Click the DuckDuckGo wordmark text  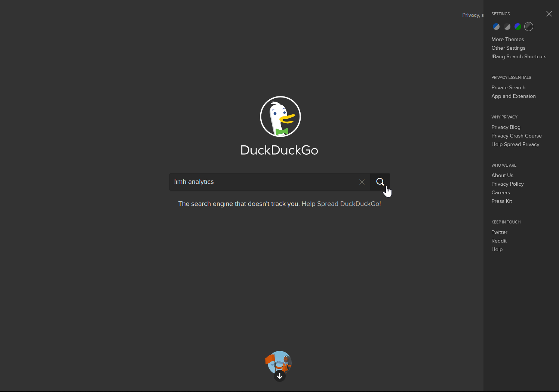[279, 150]
